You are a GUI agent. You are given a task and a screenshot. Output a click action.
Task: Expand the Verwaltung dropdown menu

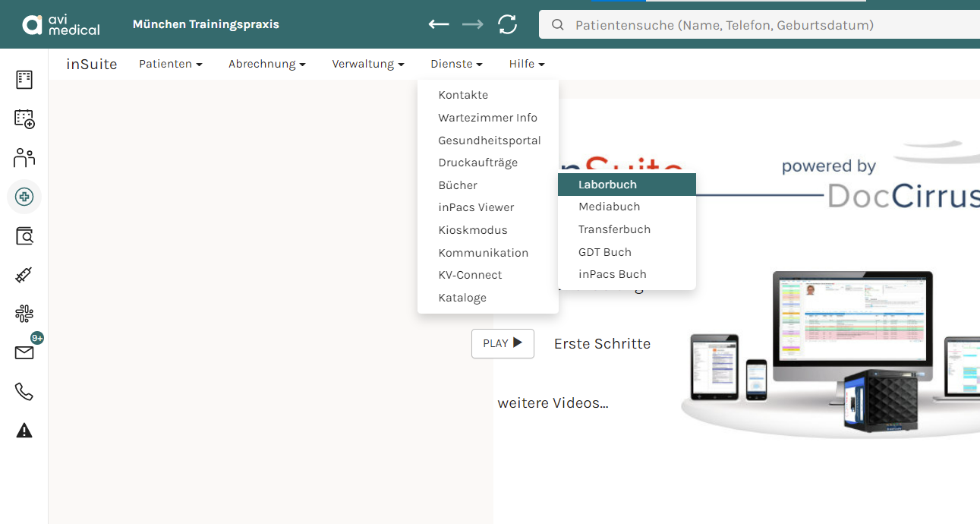click(x=368, y=64)
